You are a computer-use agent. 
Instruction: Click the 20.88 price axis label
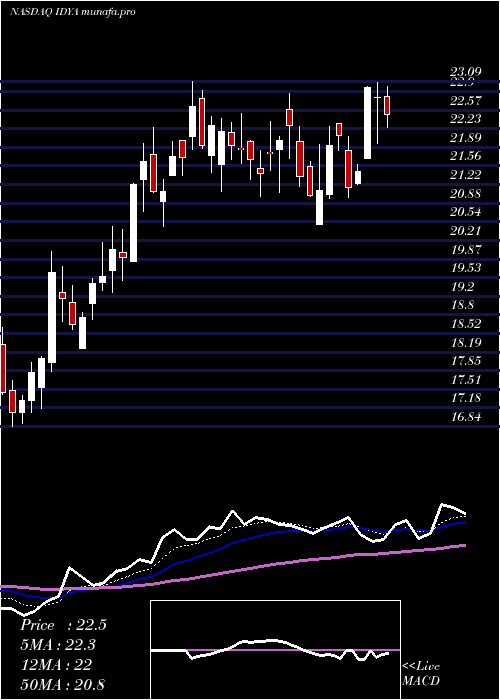click(465, 194)
